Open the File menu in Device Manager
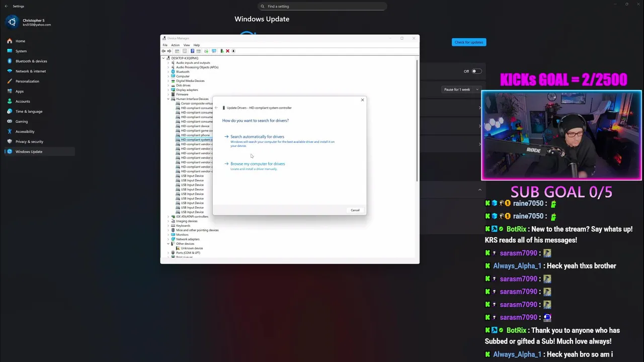Image resolution: width=644 pixels, height=362 pixels. [x=165, y=45]
